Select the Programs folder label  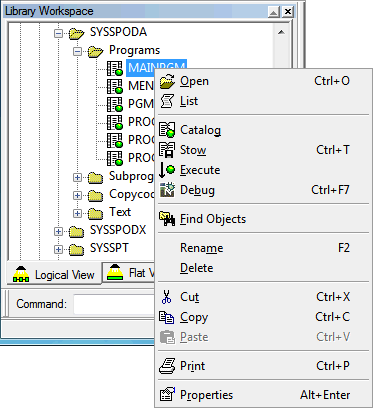pyautogui.click(x=135, y=51)
